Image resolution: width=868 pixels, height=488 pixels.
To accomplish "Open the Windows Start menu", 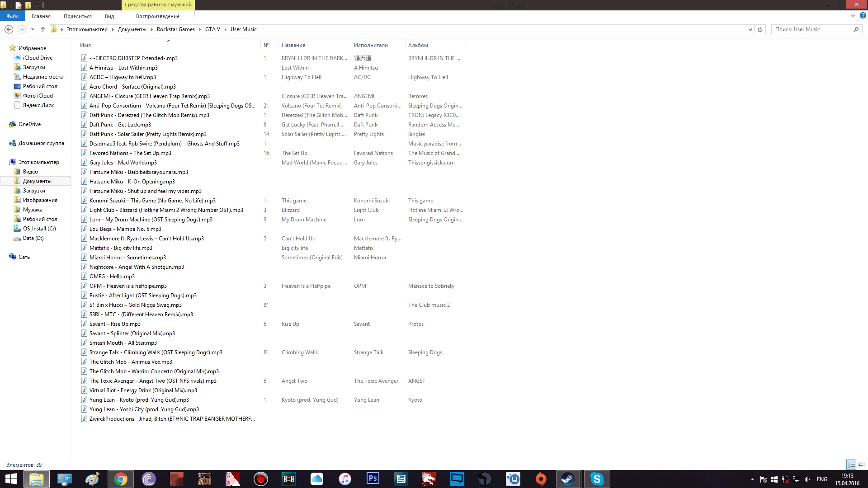I will pos(11,479).
